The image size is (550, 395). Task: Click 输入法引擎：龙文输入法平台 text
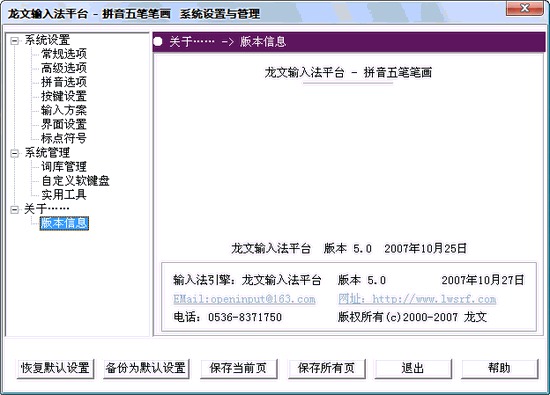pos(247,280)
